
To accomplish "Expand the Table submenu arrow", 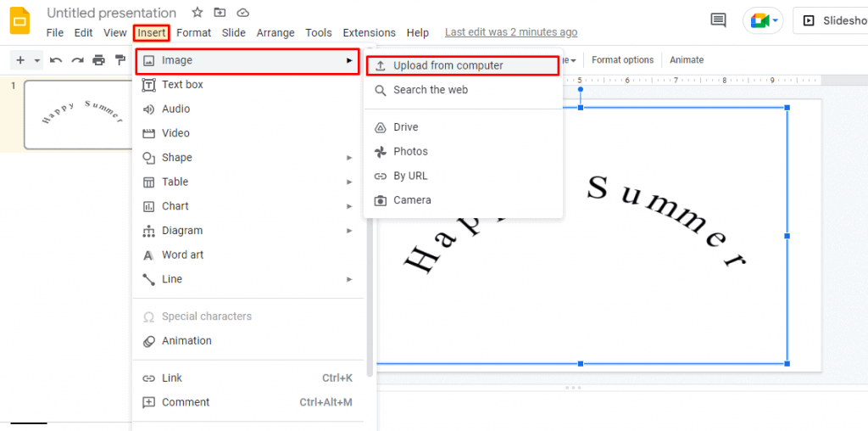I will click(349, 182).
